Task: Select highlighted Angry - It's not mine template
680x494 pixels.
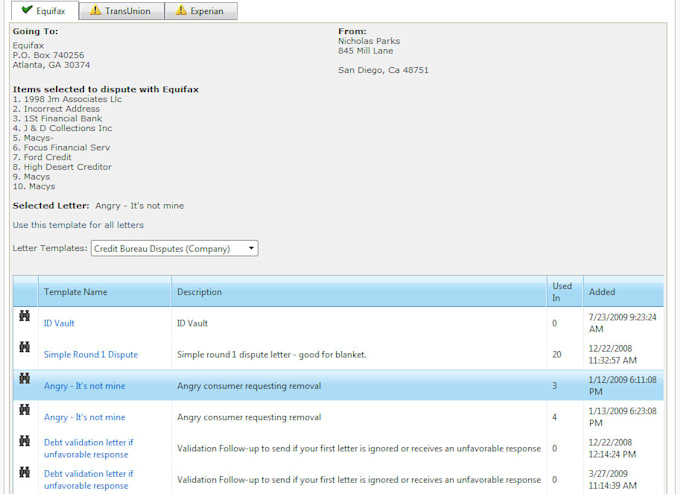Action: click(x=85, y=386)
